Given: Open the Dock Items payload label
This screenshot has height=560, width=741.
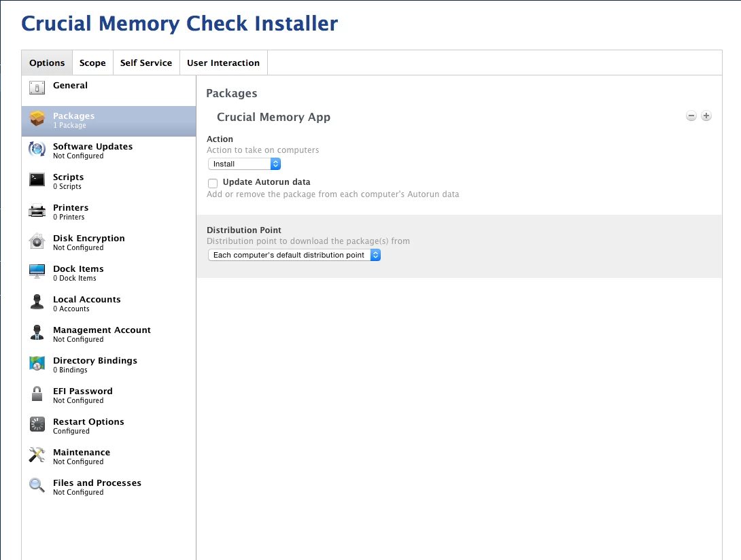Looking at the screenshot, I should point(78,269).
